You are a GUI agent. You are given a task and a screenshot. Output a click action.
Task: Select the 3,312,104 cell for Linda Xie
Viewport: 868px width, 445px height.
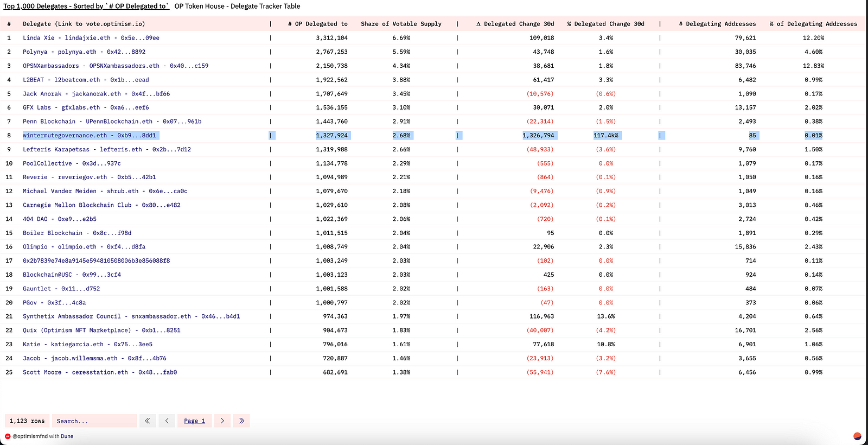click(332, 38)
